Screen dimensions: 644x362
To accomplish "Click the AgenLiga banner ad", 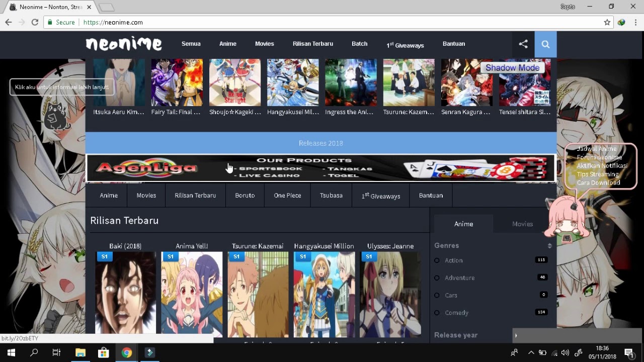I will point(321,168).
